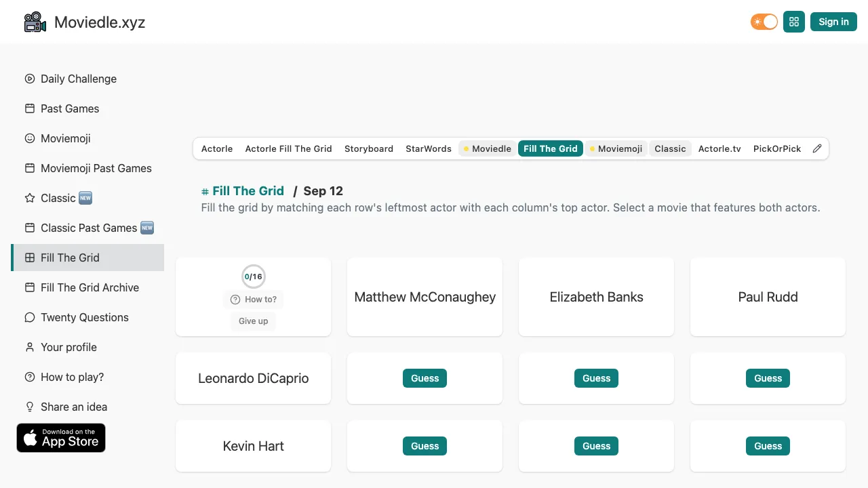Switch to the Actorle tab
Screen dimensions: 868x488
click(217, 148)
